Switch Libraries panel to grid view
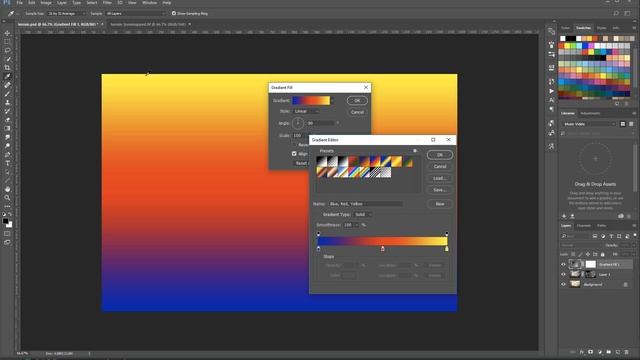 [623, 124]
